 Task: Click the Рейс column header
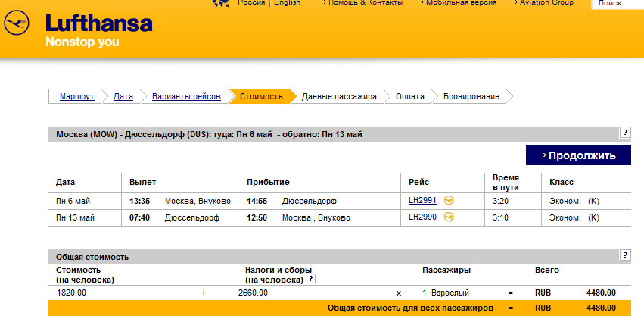[x=419, y=183]
